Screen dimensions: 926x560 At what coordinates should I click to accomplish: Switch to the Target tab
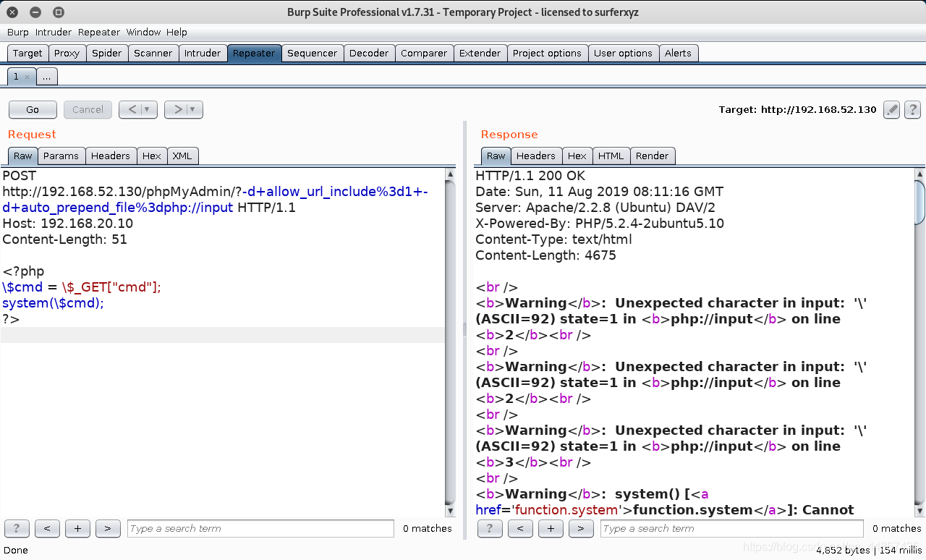point(27,54)
